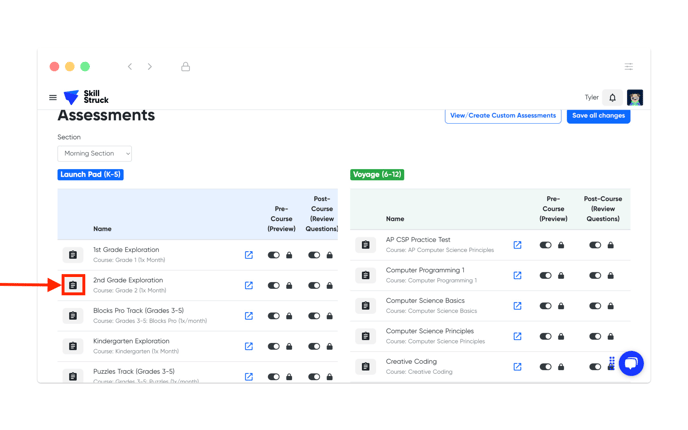The width and height of the screenshot is (688, 430).
Task: Open Computer Programming 1 external link icon
Action: click(x=517, y=276)
